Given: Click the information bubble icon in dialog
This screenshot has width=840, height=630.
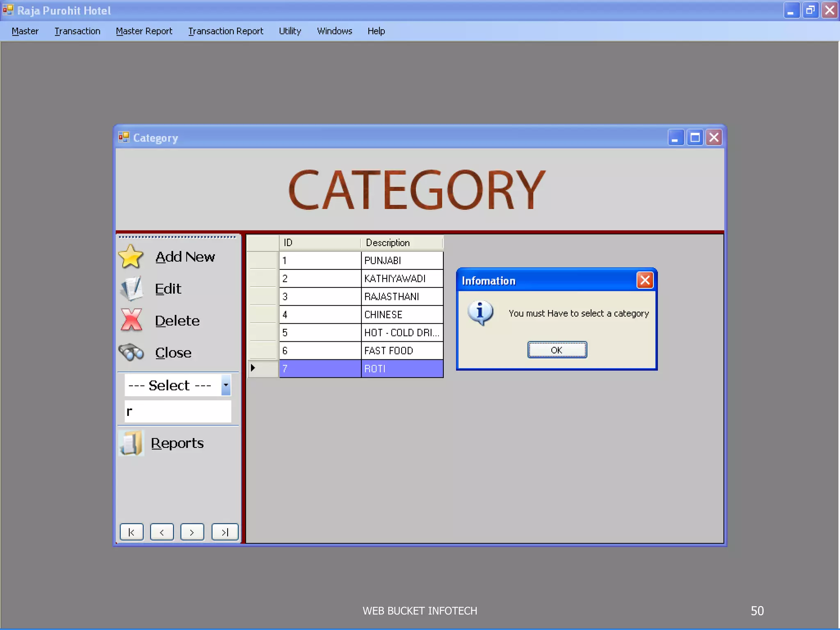Looking at the screenshot, I should 480,313.
